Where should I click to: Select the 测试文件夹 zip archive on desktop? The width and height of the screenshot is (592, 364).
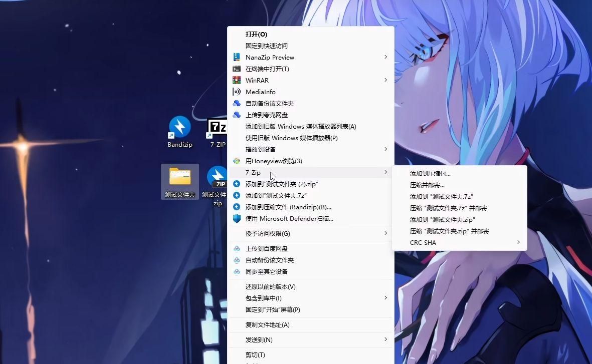217,186
